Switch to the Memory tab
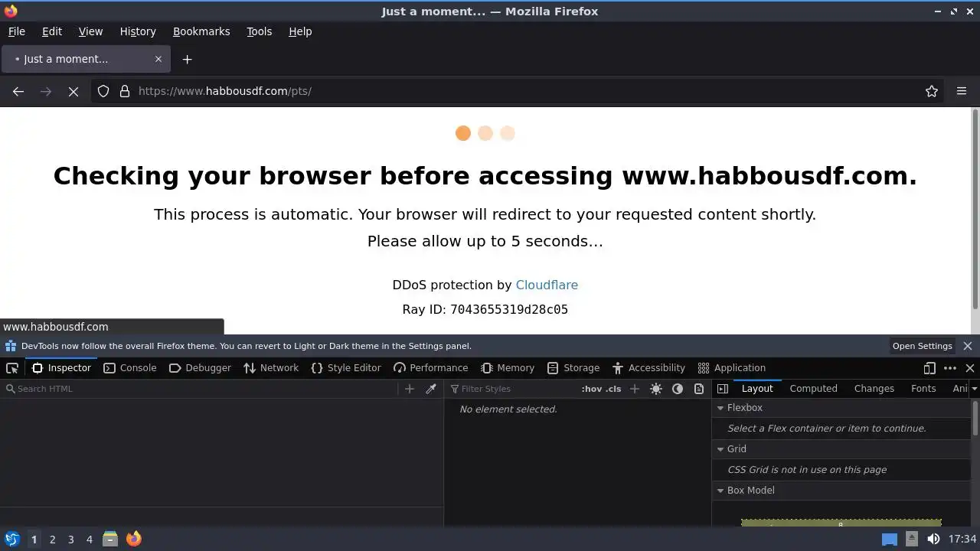 click(x=508, y=368)
